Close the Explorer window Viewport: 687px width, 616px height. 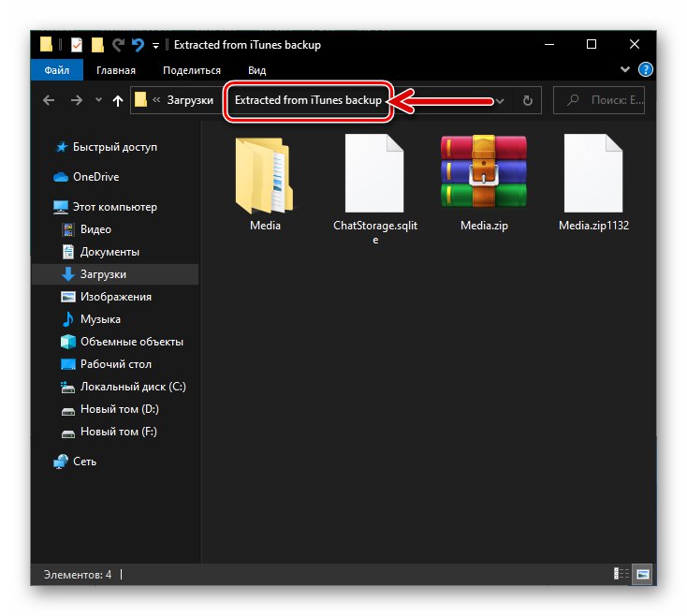(x=634, y=45)
